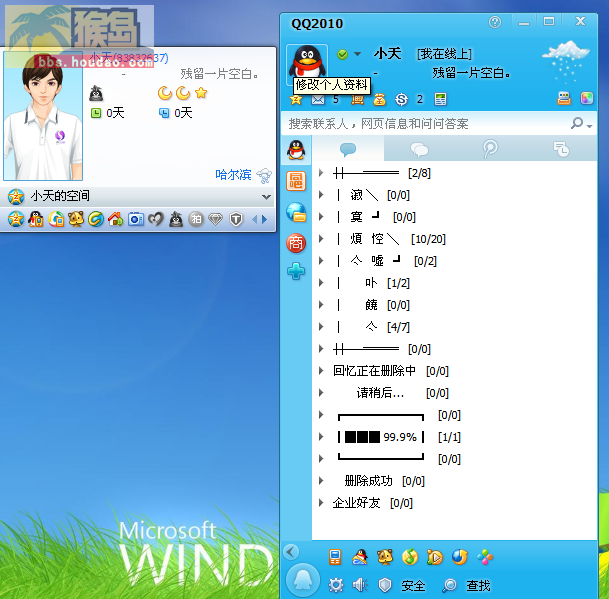The width and height of the screenshot is (609, 599).
Task: Open the TT browser globe icon
Action: [x=460, y=557]
